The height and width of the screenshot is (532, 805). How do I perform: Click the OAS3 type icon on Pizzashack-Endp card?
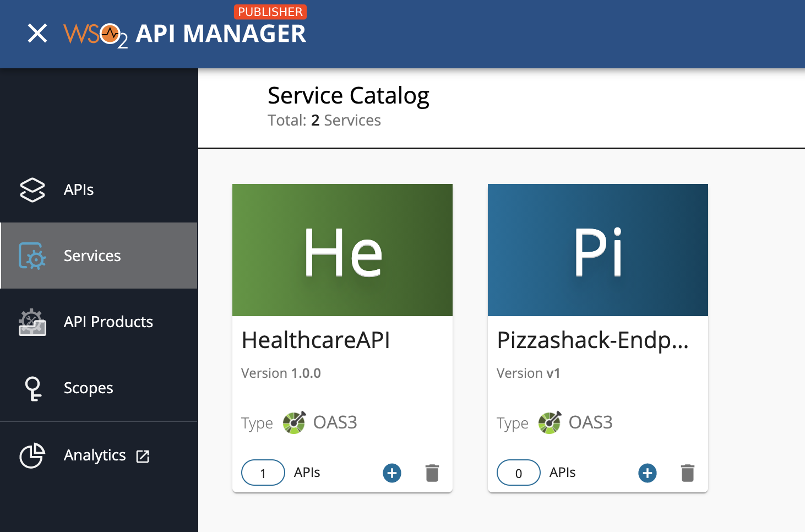click(550, 422)
